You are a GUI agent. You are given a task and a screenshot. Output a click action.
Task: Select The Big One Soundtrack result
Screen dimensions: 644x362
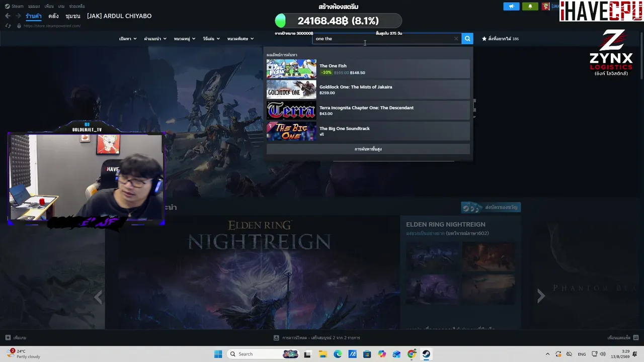368,131
